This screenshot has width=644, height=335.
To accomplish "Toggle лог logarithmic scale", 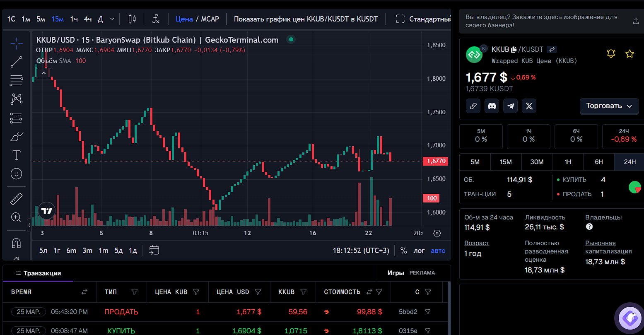I will 419,251.
